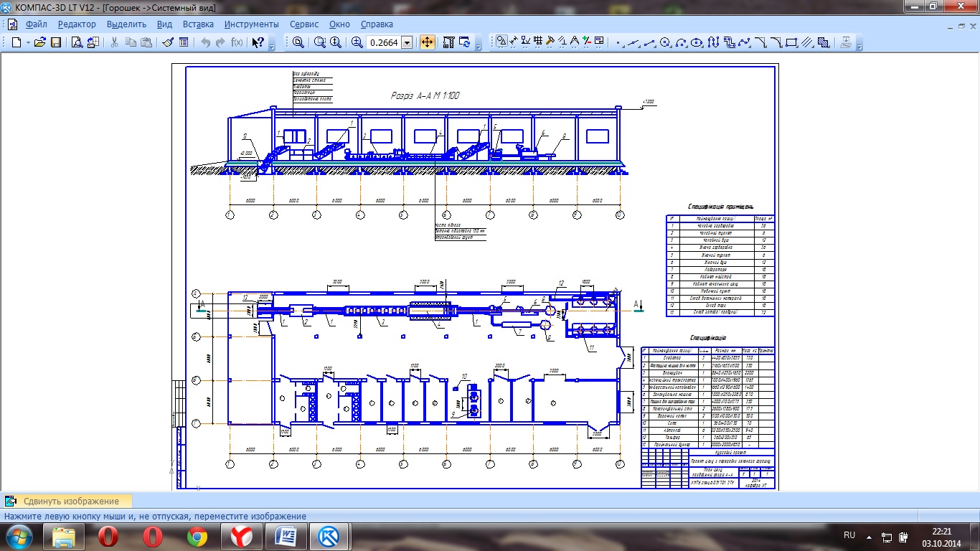
Task: Click the 0.2664 scale input field
Action: click(384, 42)
